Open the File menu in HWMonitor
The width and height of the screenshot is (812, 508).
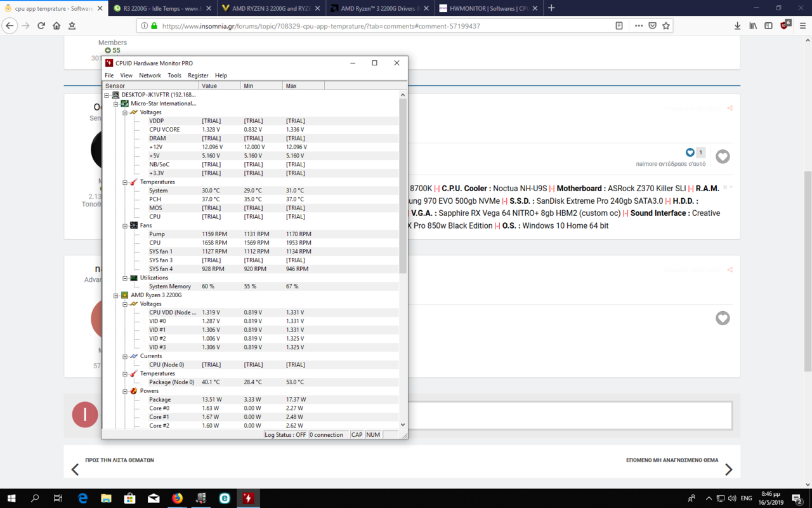[x=109, y=75]
